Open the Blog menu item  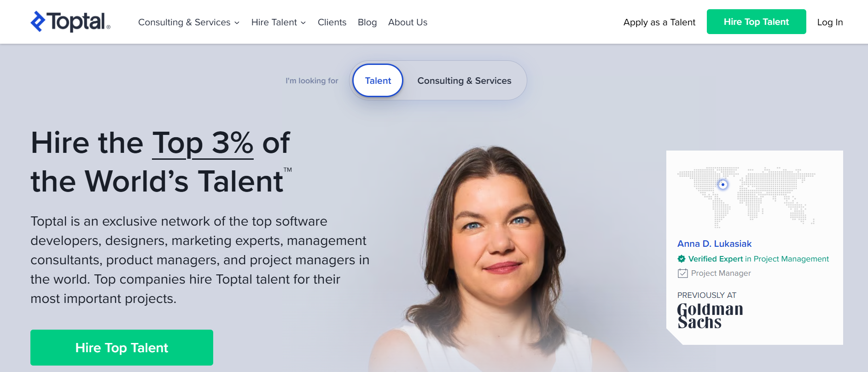coord(367,22)
